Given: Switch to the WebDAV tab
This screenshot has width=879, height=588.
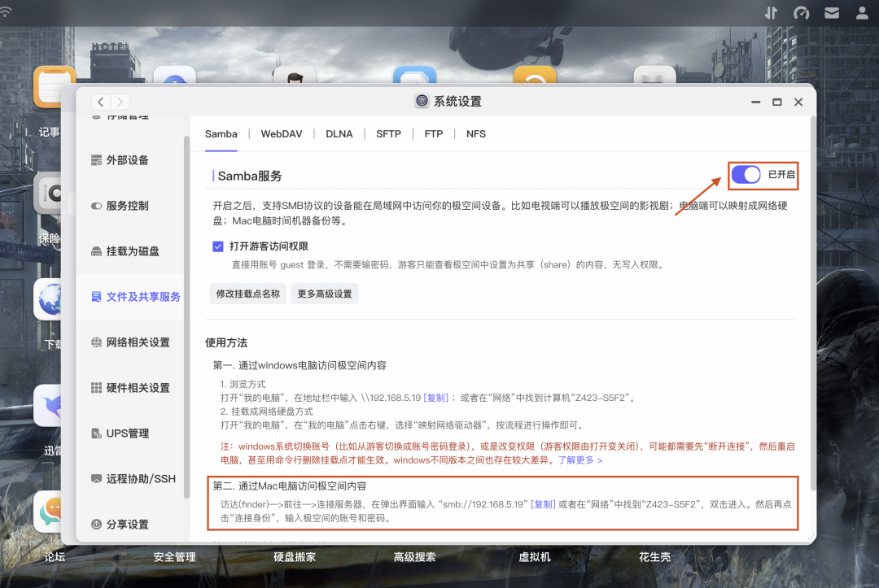Looking at the screenshot, I should tap(282, 134).
